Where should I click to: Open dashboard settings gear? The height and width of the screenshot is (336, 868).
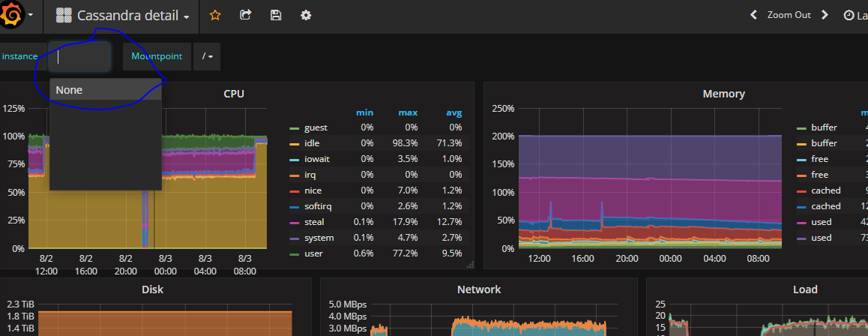(x=306, y=15)
